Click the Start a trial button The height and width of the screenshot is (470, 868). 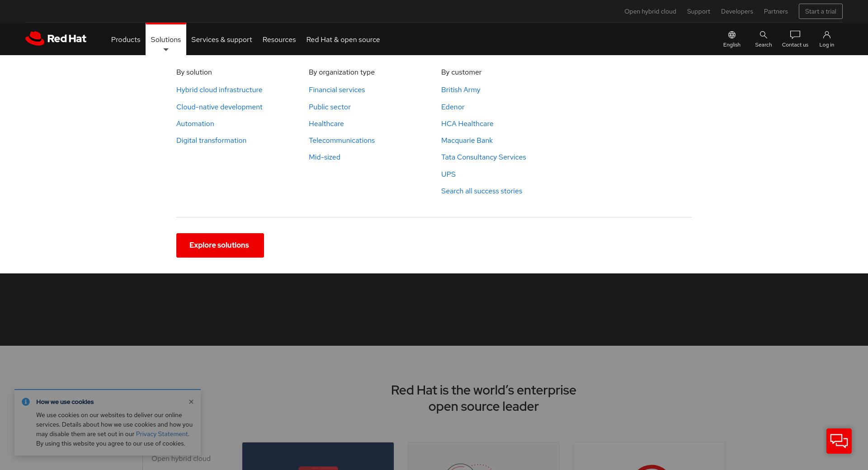coord(820,11)
